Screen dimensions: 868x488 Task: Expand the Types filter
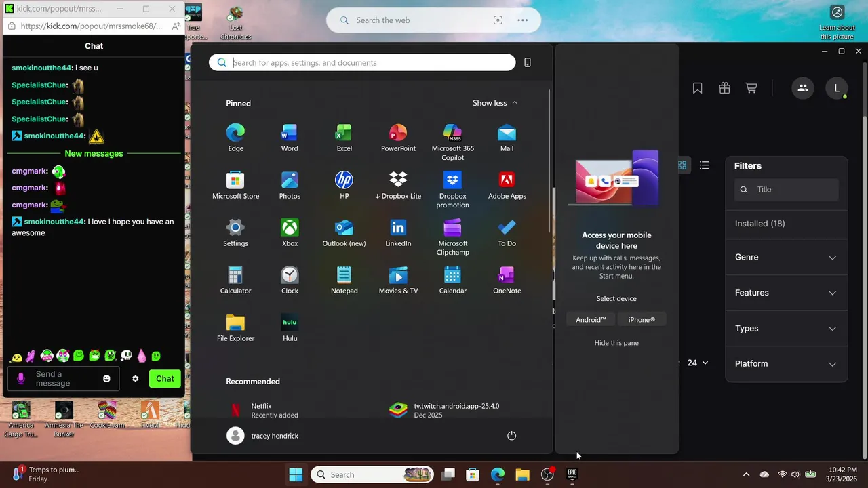786,329
